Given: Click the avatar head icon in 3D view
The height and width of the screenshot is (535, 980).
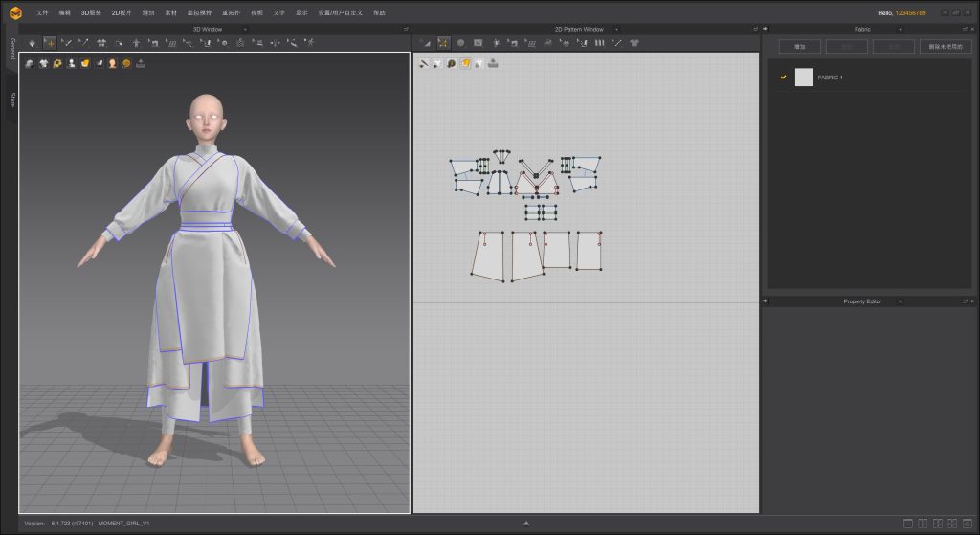Looking at the screenshot, I should pos(112,63).
